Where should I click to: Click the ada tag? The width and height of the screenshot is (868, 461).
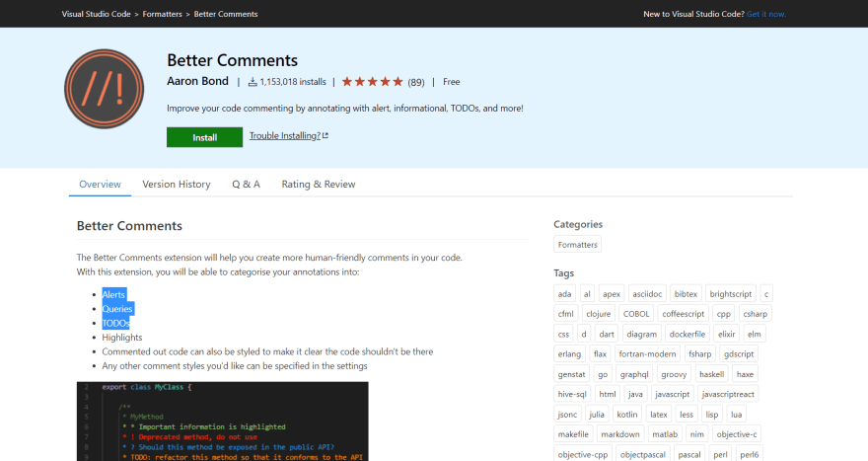(x=564, y=293)
